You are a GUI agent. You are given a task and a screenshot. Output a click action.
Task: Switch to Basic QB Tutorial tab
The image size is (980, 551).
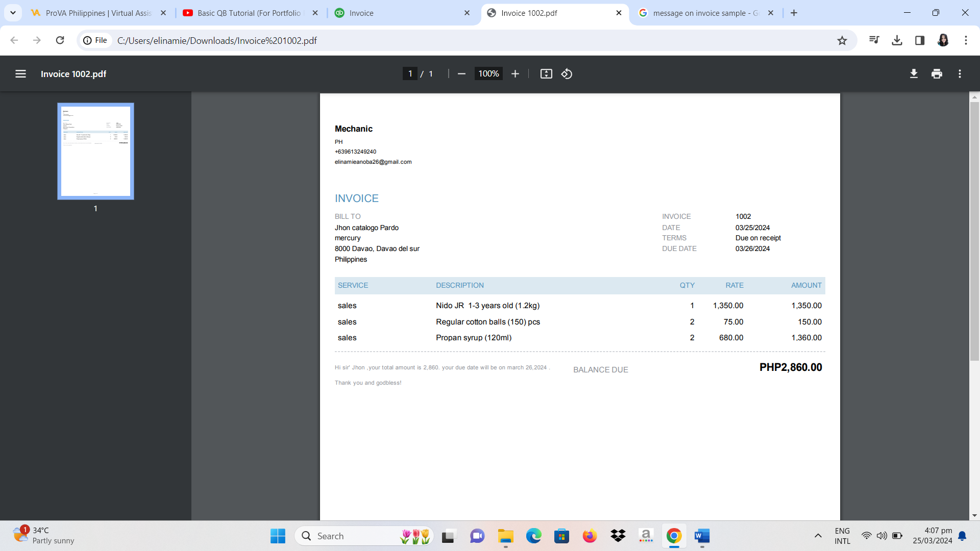(249, 13)
